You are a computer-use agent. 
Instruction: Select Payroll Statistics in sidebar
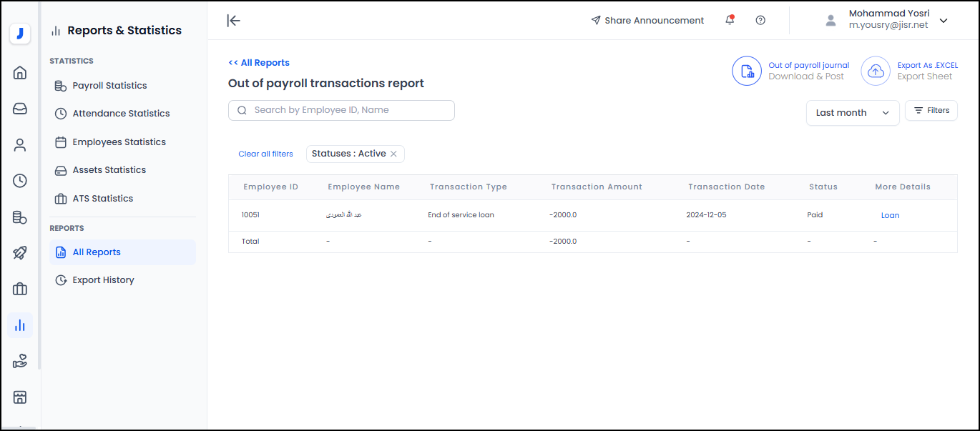coord(109,86)
